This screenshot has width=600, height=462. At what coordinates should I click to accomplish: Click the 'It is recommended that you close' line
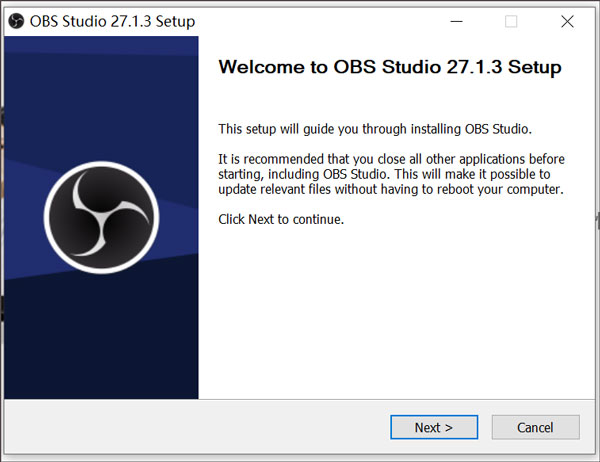(391, 160)
